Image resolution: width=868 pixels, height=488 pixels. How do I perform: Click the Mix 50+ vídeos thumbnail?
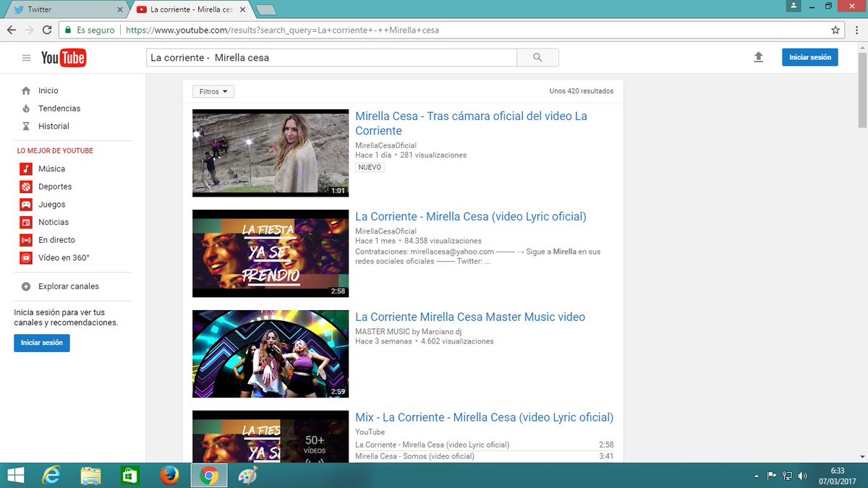coord(271,437)
